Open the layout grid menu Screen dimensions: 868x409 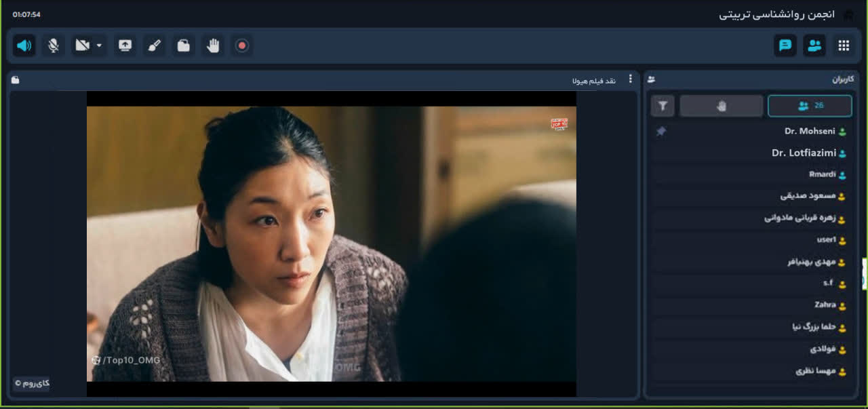pyautogui.click(x=844, y=45)
